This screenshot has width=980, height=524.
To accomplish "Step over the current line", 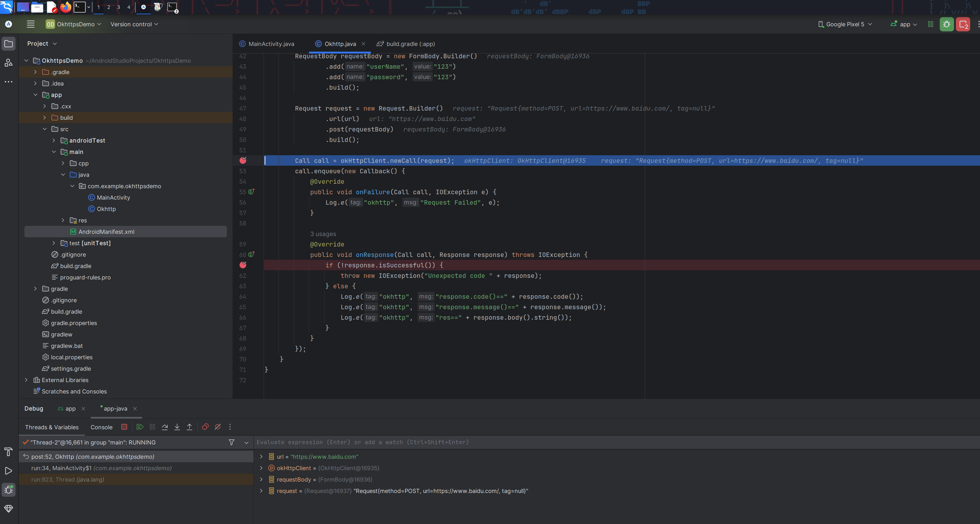I will click(165, 427).
